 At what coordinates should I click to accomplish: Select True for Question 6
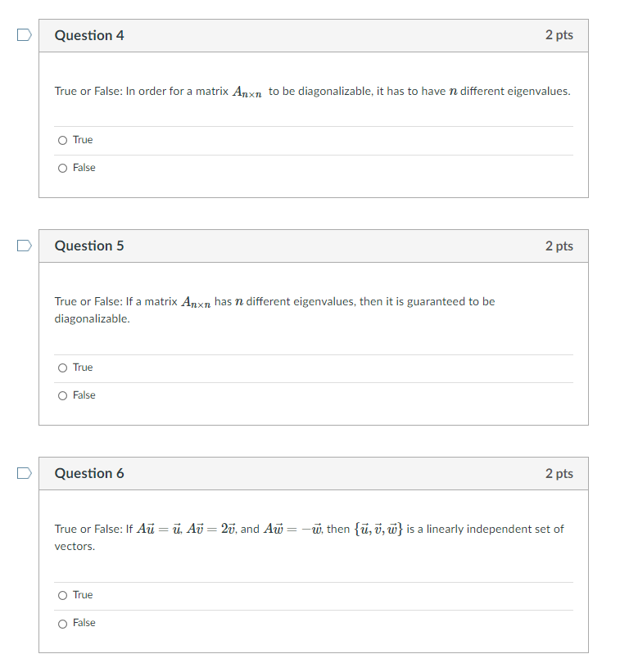click(62, 595)
